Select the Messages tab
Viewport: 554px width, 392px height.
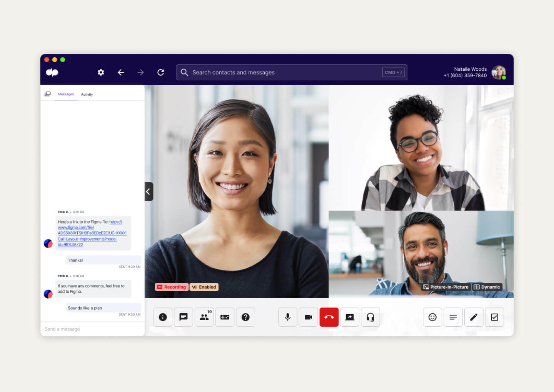(x=66, y=94)
